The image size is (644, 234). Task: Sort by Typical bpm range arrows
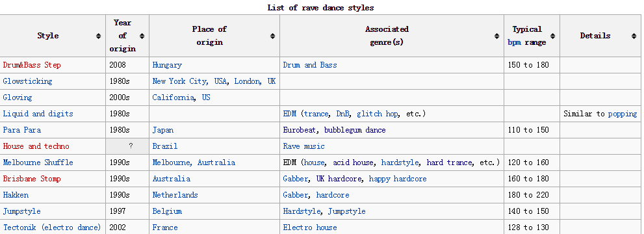(552, 36)
